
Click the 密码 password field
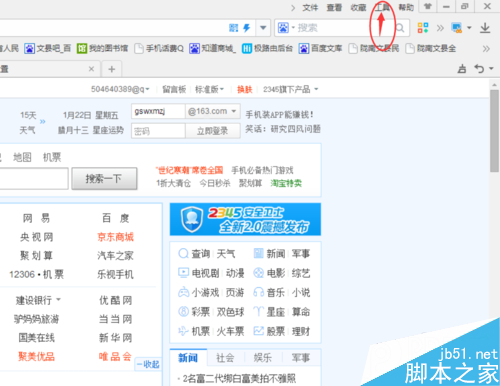158,131
